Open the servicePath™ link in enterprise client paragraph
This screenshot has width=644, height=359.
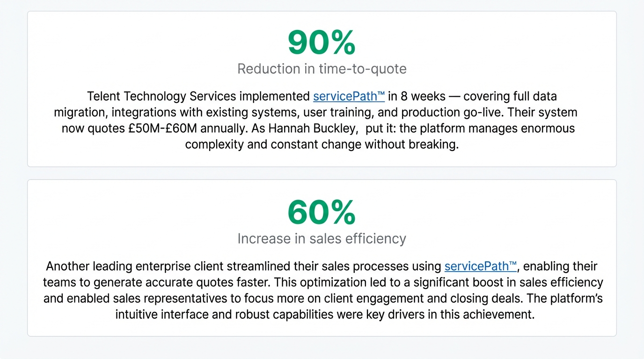[480, 266]
